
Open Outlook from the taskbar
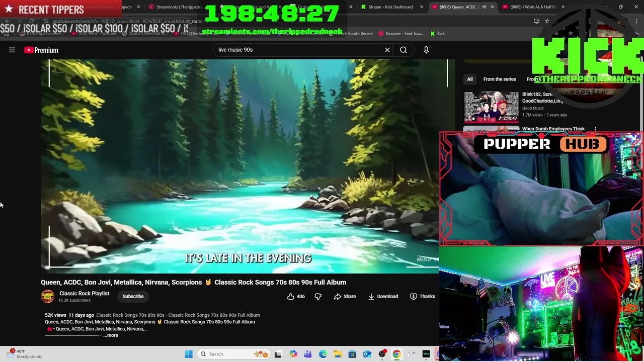pos(367,354)
